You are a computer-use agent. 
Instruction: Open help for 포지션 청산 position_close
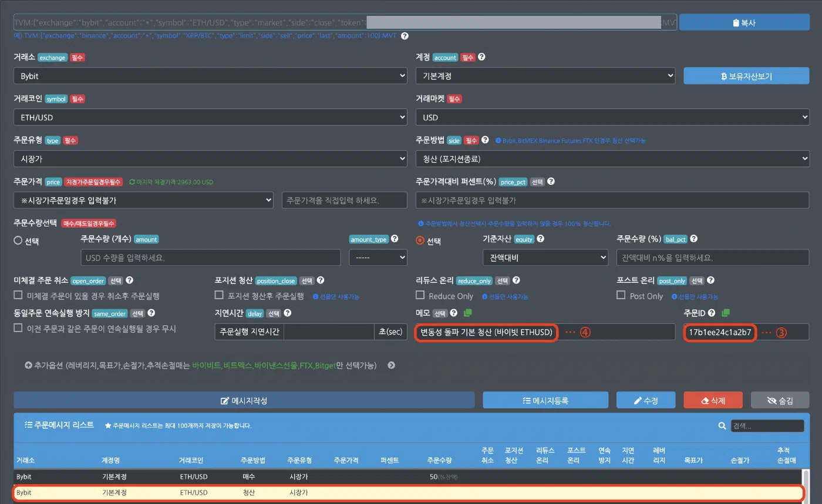pos(321,280)
